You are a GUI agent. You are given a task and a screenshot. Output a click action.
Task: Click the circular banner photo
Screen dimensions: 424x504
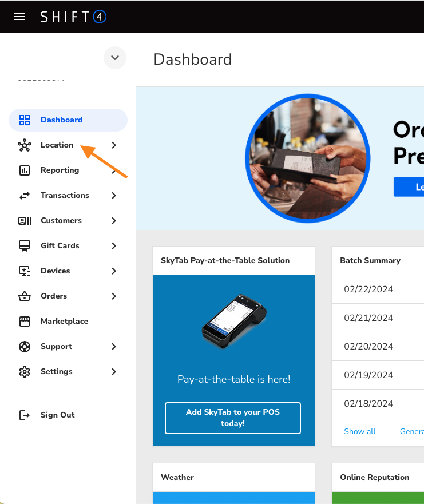(x=308, y=158)
